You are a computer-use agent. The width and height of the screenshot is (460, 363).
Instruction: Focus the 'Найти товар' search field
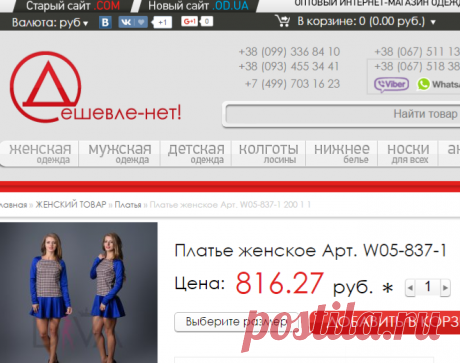[342, 114]
